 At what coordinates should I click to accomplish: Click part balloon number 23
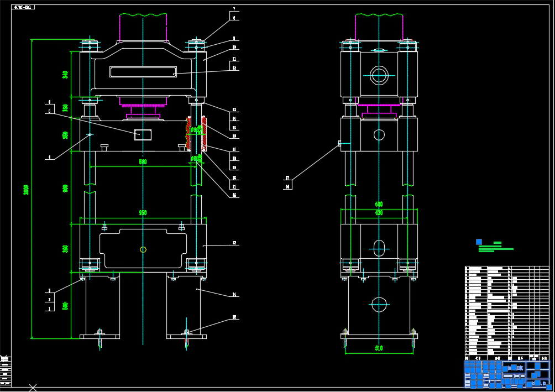coord(234,243)
